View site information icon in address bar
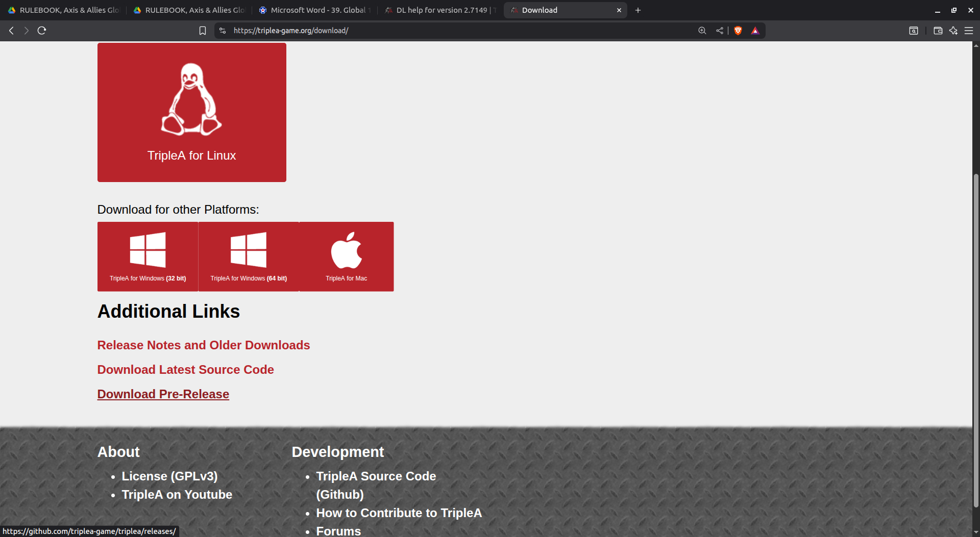Viewport: 980px width, 537px height. (x=223, y=31)
